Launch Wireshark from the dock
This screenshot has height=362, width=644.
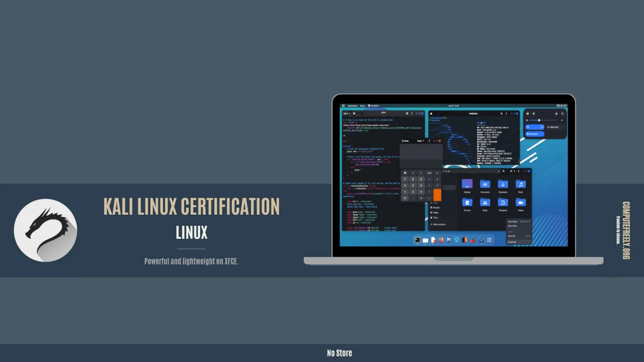pyautogui.click(x=457, y=240)
